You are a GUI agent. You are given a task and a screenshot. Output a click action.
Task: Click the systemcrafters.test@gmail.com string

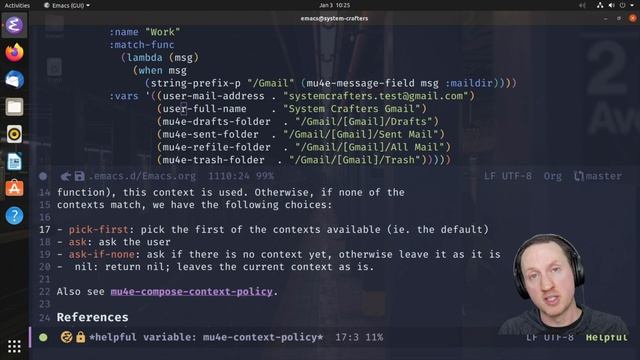pos(379,96)
